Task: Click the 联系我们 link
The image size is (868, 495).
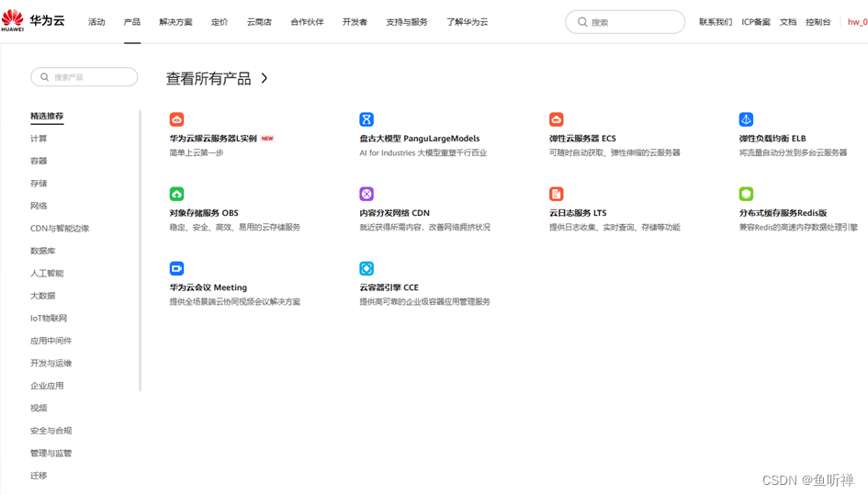Action: [716, 22]
